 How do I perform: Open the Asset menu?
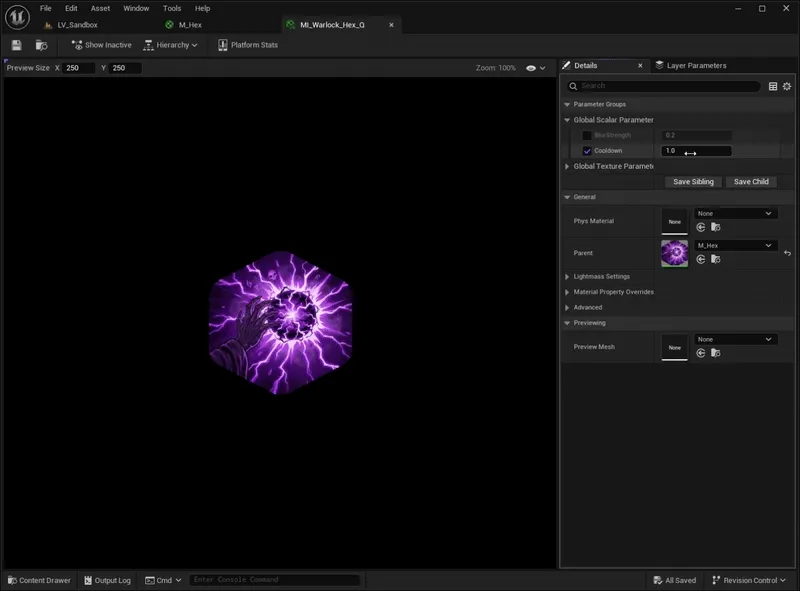click(x=101, y=8)
